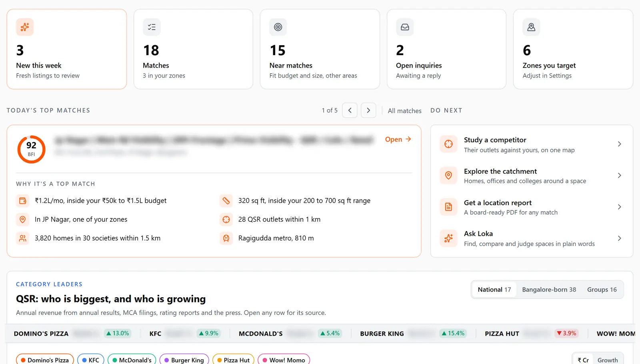
Task: Expand Explore the catchment chevron
Action: [x=619, y=175]
